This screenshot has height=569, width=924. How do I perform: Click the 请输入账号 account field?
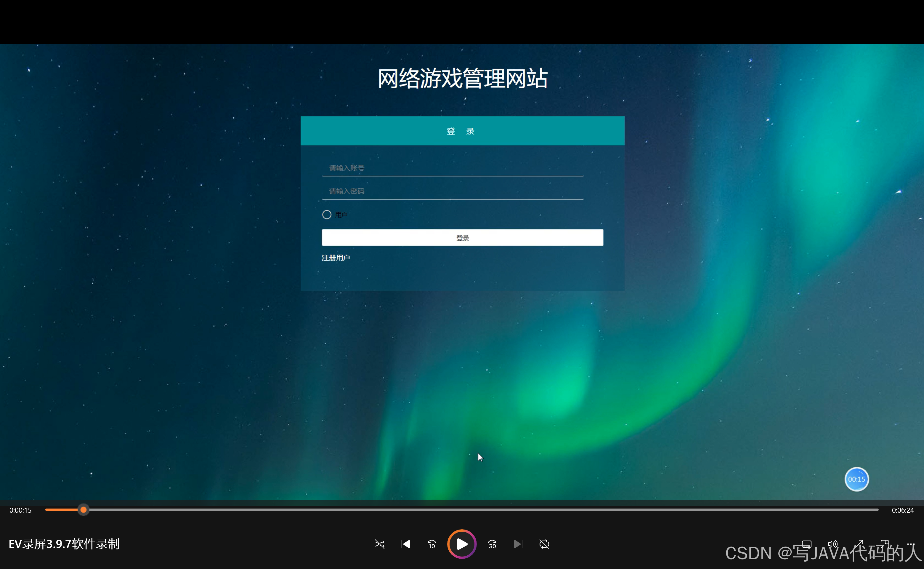(453, 168)
